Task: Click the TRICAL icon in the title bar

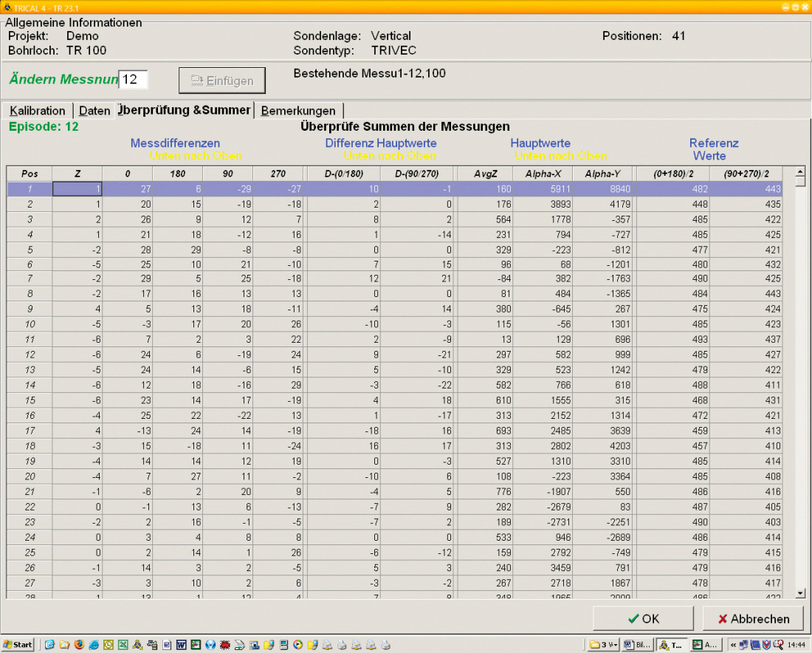Action: 7,7
